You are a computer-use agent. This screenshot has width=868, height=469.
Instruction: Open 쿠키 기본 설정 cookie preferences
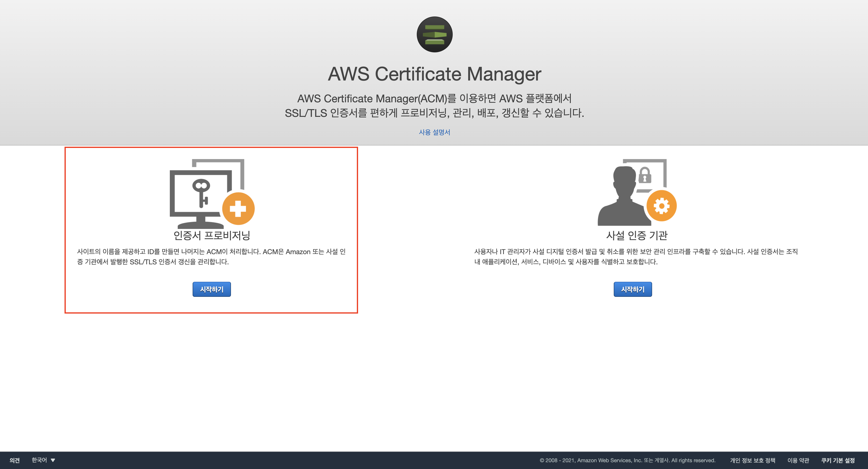coord(838,460)
